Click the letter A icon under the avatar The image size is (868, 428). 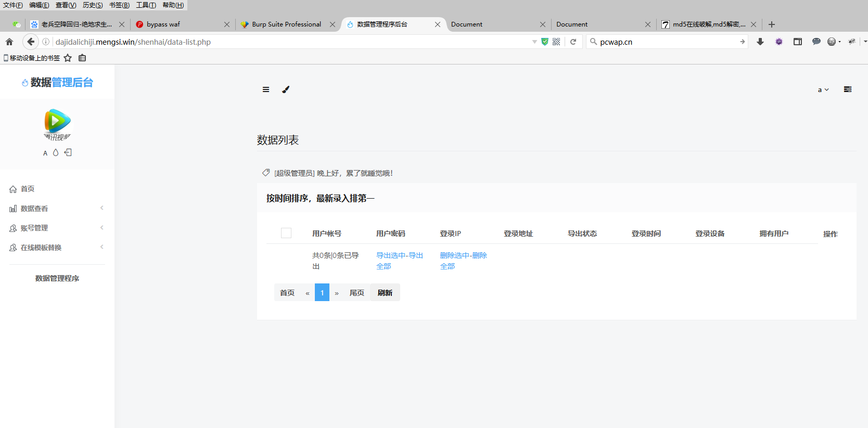click(45, 153)
